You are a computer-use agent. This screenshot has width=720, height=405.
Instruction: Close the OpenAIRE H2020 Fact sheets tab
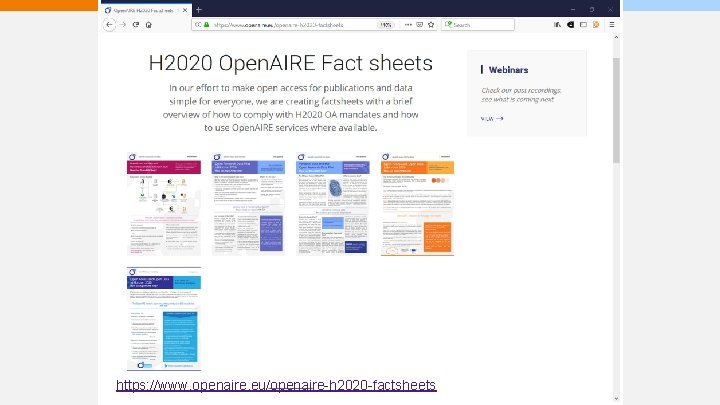(185, 10)
